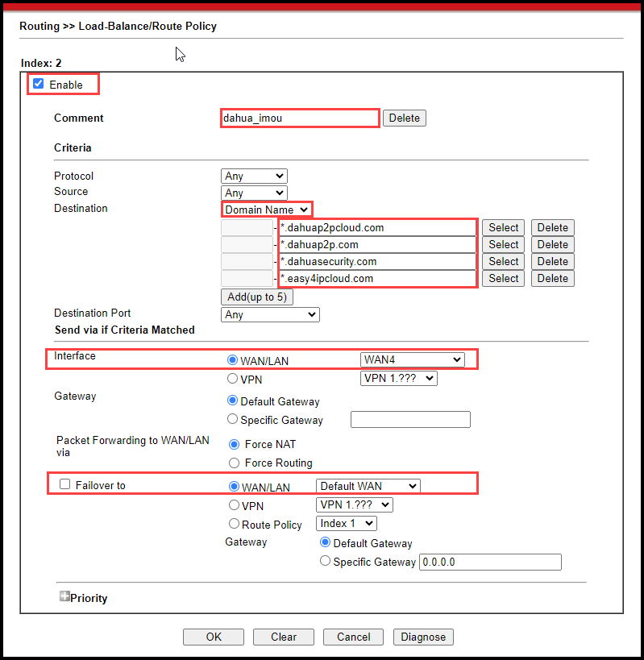Expand the Priority section plus icon
The image size is (644, 660).
[64, 596]
